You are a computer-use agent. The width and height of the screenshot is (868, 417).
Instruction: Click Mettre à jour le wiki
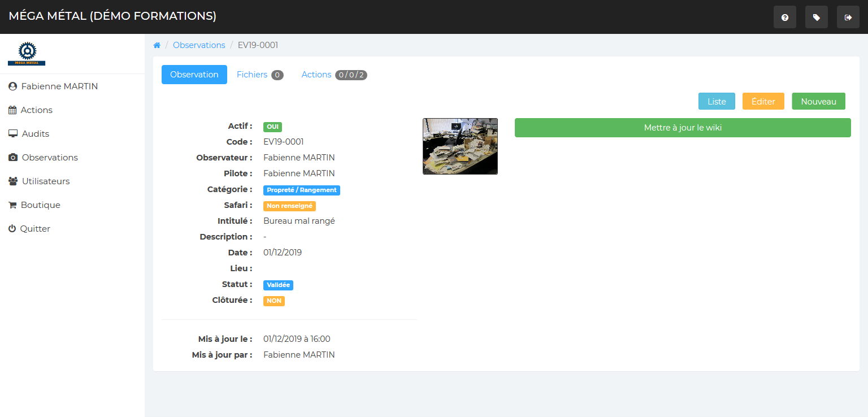point(682,128)
